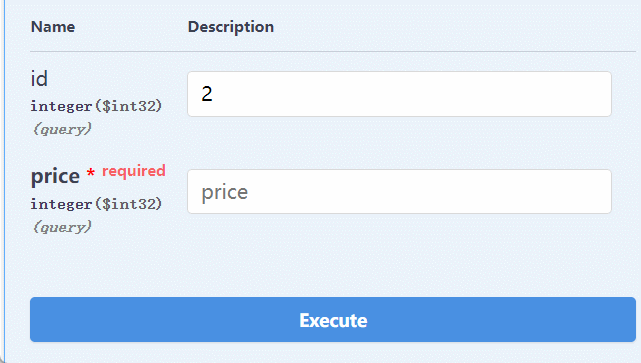Click the (query) label under price

point(62,227)
